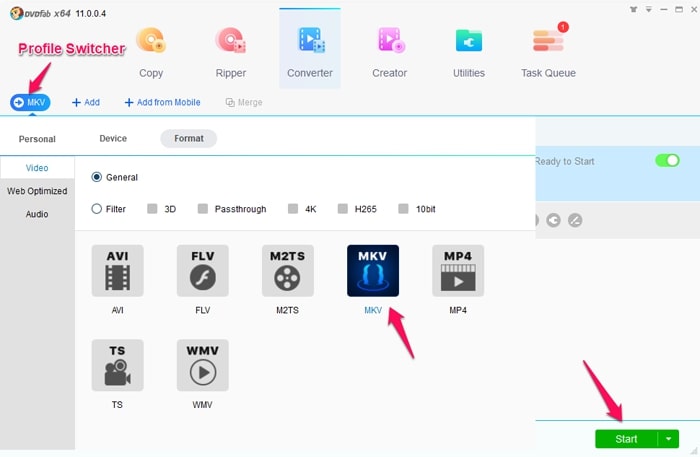Screen dimensions: 700x457
Task: Click the green Start button
Action: (x=626, y=439)
